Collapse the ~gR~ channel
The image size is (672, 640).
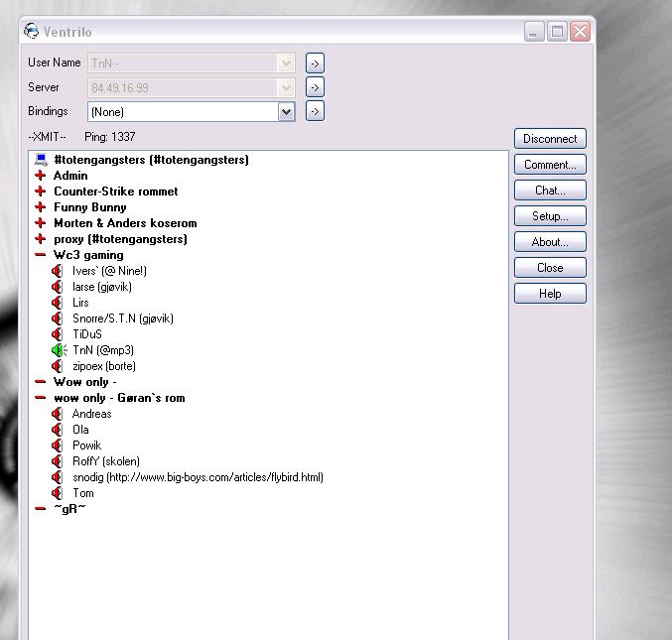click(41, 508)
